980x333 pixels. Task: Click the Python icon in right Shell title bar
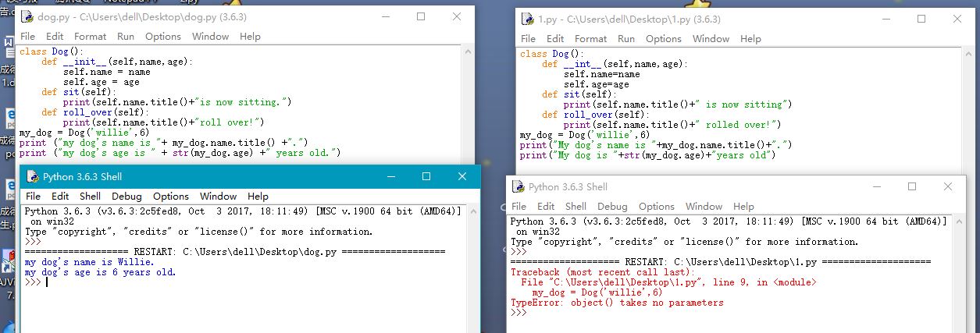[518, 187]
